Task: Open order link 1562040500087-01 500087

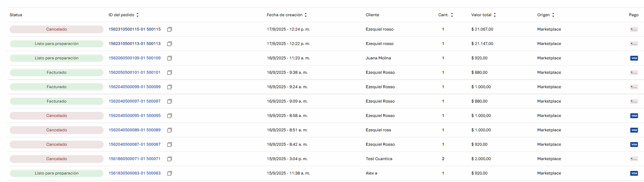Action: (135, 144)
